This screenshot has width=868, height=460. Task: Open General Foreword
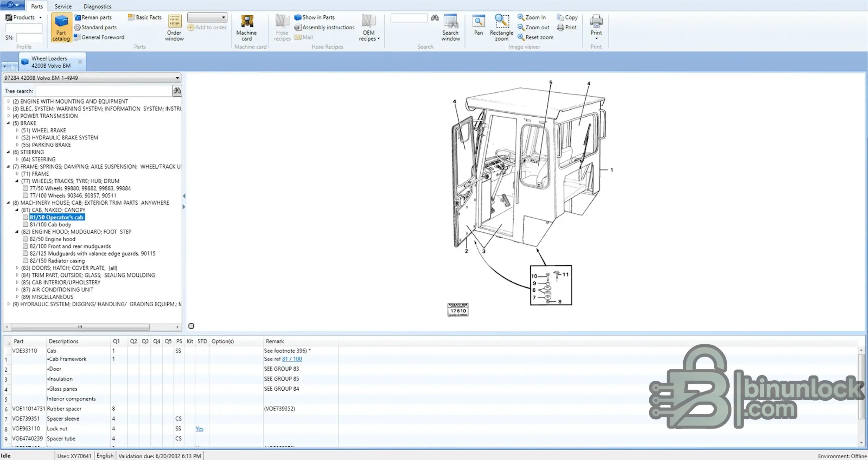pyautogui.click(x=99, y=37)
